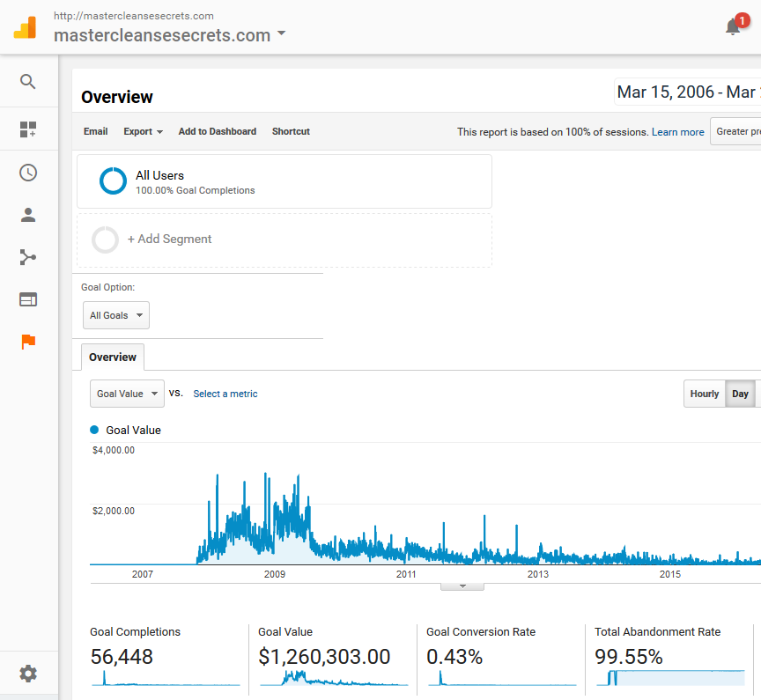Click the Shortcut button
The image size is (761, 700).
(291, 131)
